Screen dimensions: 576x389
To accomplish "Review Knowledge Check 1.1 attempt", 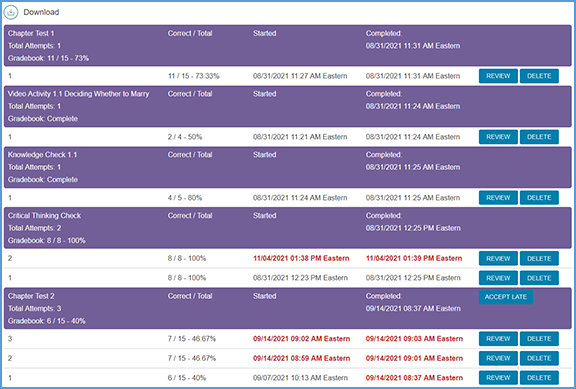I will tap(498, 198).
